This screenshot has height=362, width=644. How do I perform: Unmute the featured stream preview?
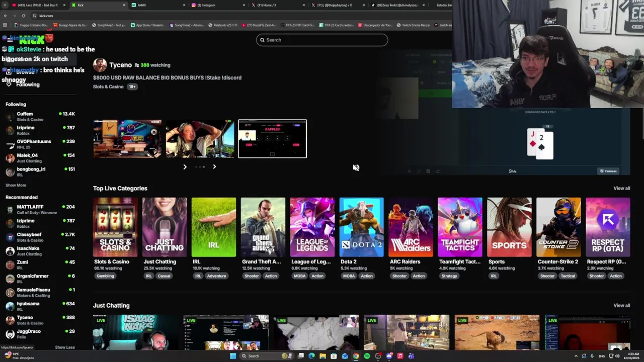(356, 167)
